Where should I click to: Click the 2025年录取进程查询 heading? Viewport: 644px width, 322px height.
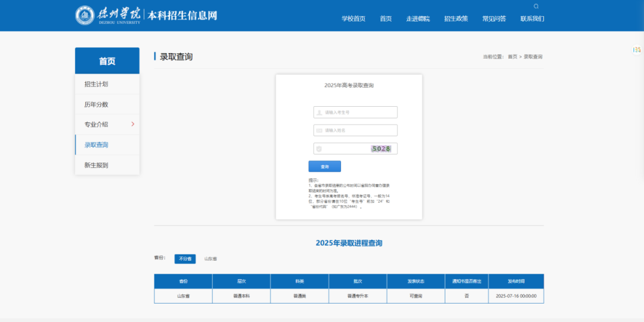click(349, 243)
